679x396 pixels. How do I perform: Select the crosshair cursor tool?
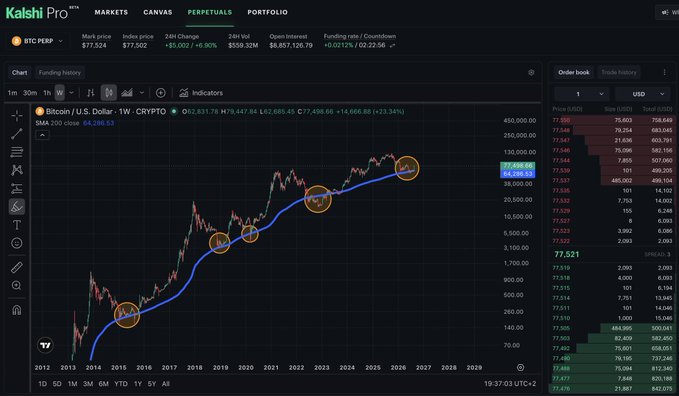[x=17, y=116]
